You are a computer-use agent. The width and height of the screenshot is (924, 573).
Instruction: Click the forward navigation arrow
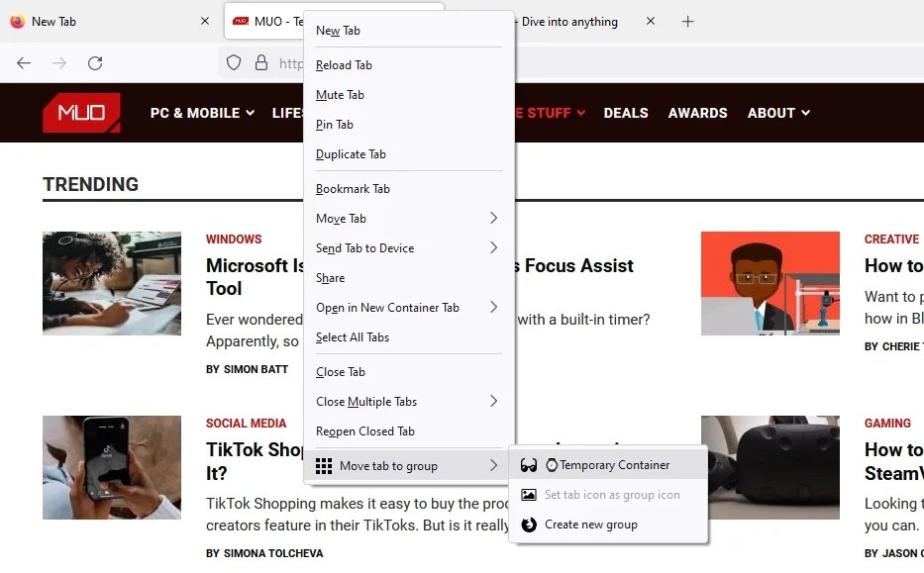pos(58,62)
